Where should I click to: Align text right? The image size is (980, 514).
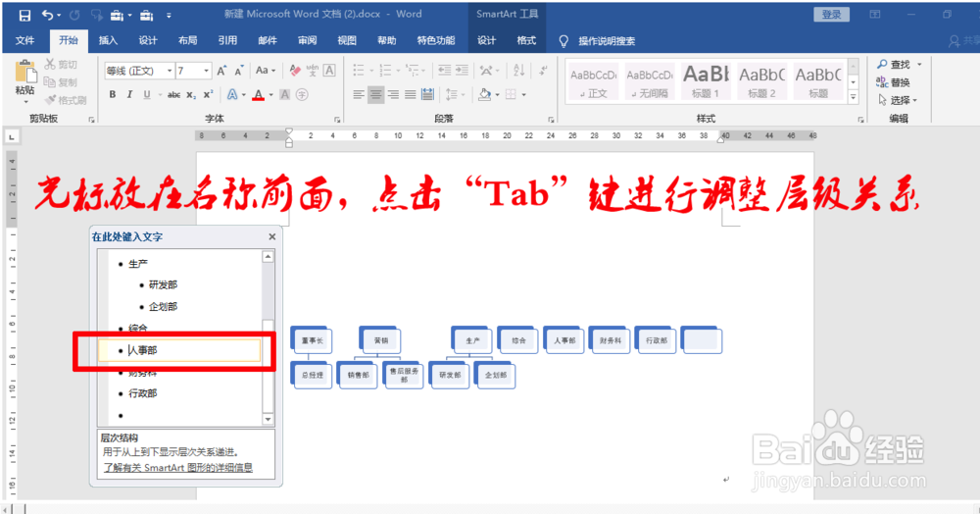[x=393, y=94]
